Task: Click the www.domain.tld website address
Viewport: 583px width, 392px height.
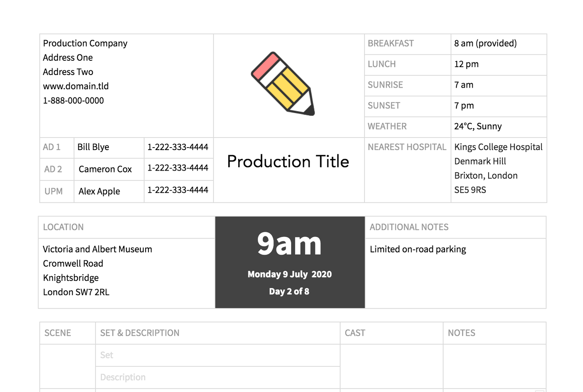Action: tap(76, 86)
